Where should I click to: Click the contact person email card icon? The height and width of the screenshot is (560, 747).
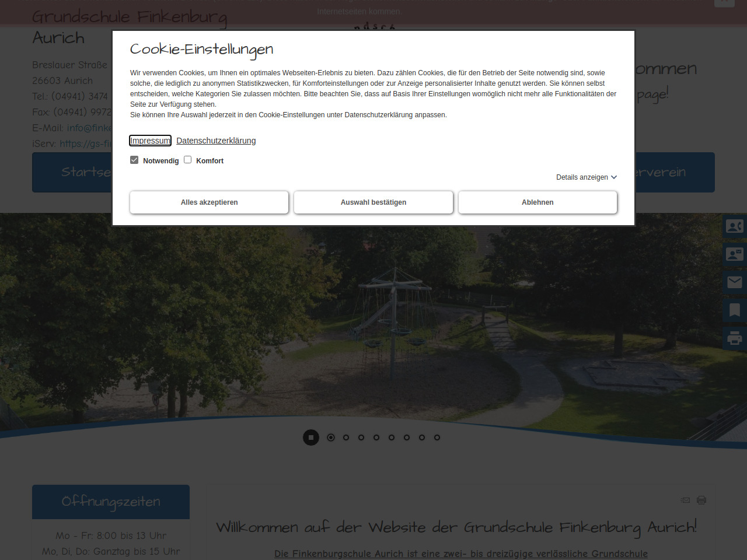point(734,254)
